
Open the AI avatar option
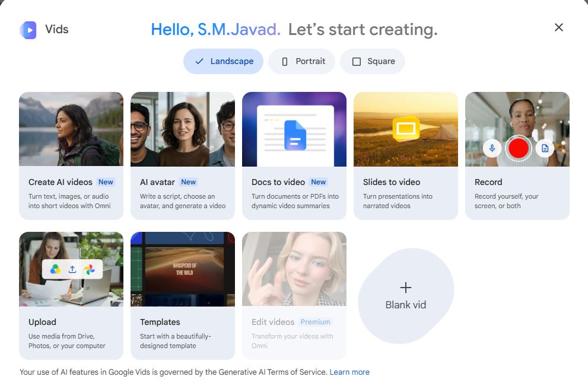click(183, 155)
